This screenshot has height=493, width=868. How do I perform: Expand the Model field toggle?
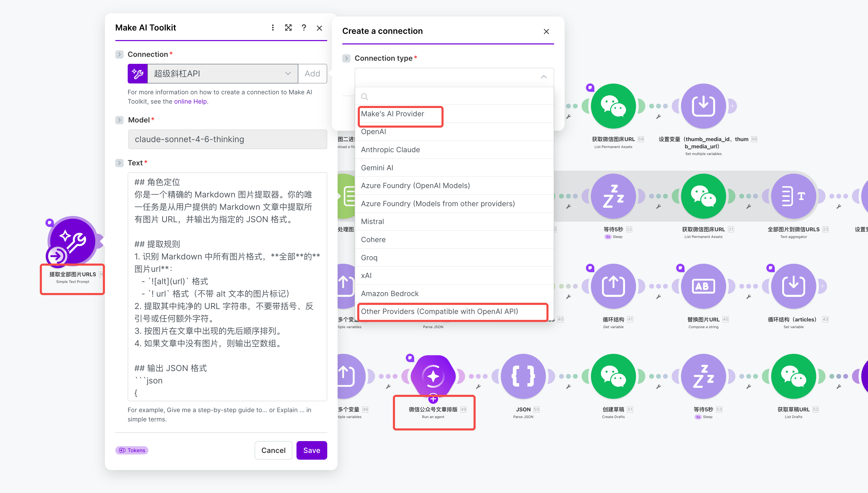(119, 120)
